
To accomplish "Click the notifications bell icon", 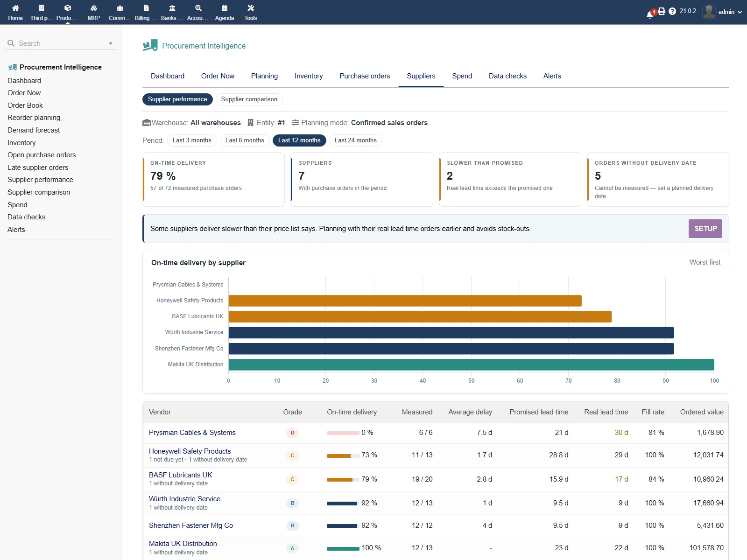I will pos(650,14).
